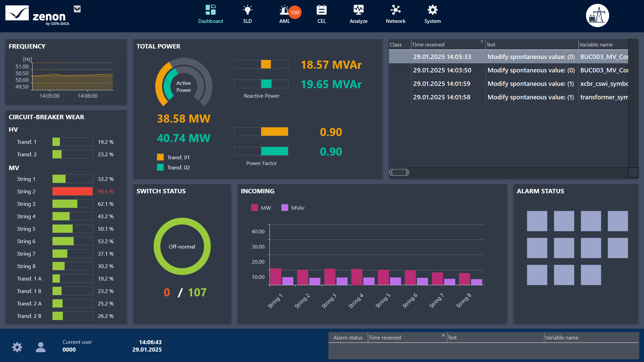The height and width of the screenshot is (362, 644).
Task: Click the String 2 red wear bar
Action: click(x=72, y=191)
